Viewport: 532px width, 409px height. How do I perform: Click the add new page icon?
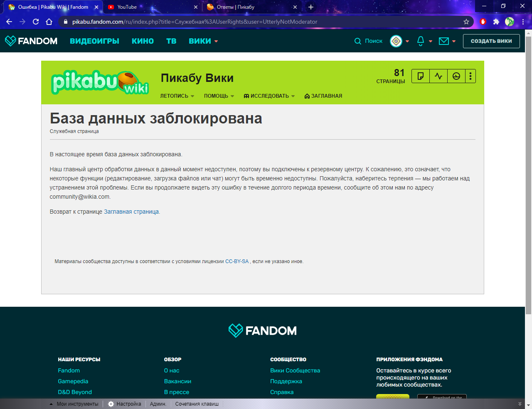[421, 76]
